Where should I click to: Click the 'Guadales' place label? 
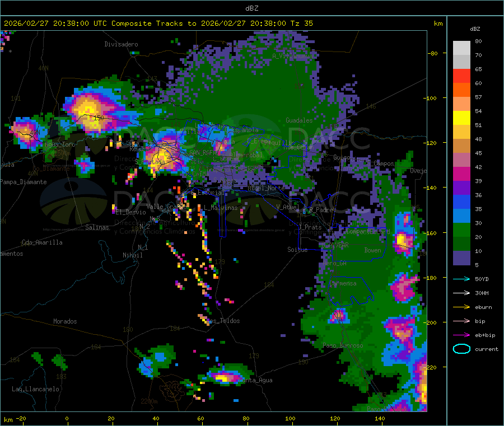pyautogui.click(x=299, y=120)
